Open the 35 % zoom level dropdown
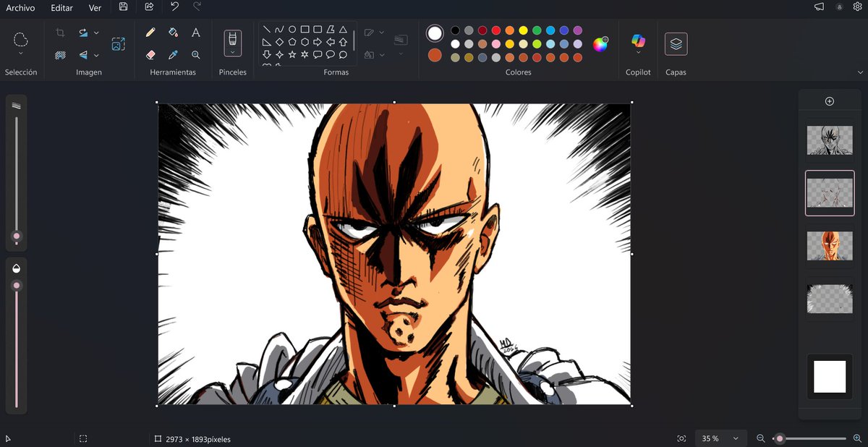Image resolution: width=868 pixels, height=447 pixels. (x=721, y=438)
